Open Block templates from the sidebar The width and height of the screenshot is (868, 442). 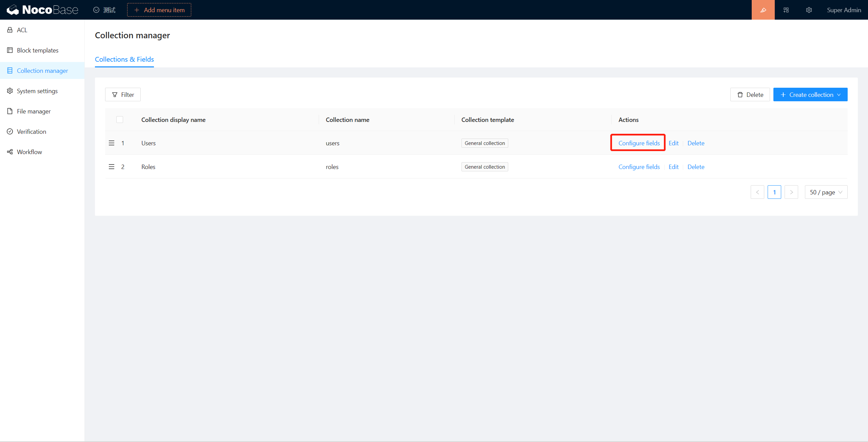pyautogui.click(x=37, y=50)
